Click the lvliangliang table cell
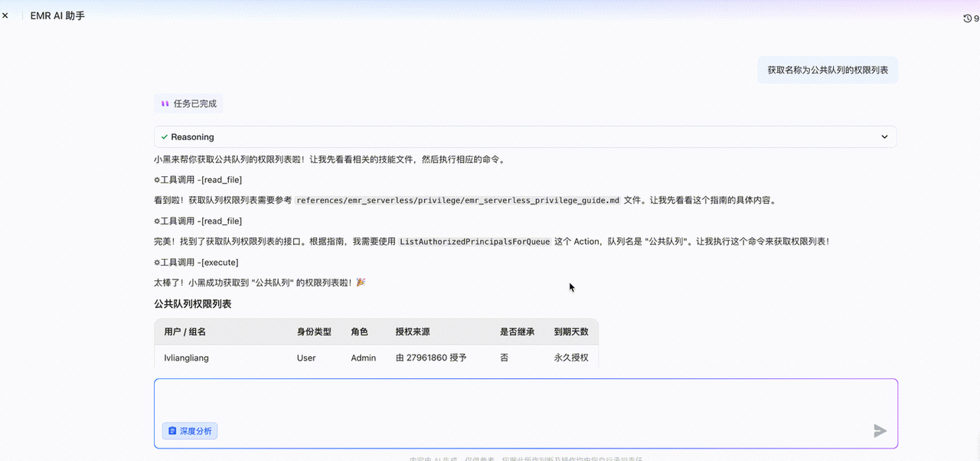The image size is (980, 461). pyautogui.click(x=186, y=358)
